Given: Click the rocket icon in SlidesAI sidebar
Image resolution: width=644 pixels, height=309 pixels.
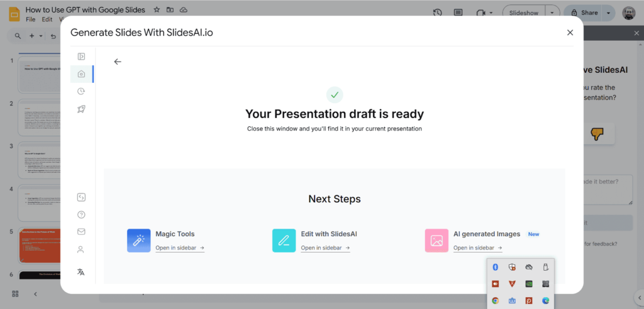Looking at the screenshot, I should (81, 109).
